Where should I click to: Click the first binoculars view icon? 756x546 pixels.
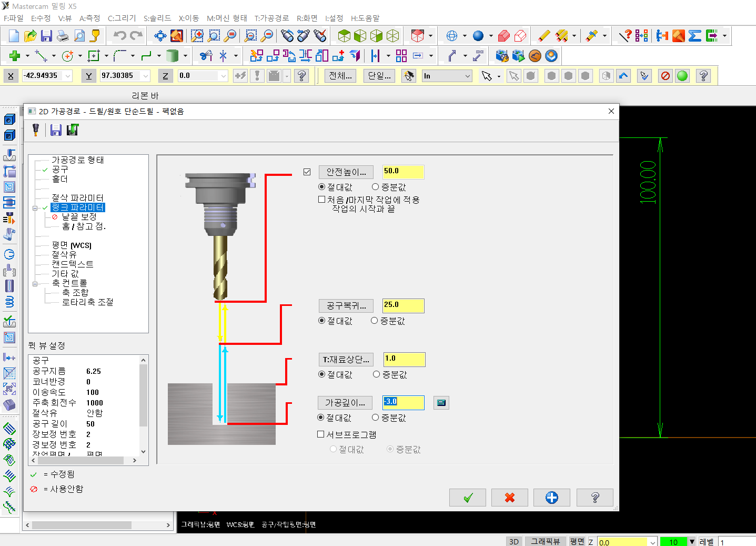(287, 36)
